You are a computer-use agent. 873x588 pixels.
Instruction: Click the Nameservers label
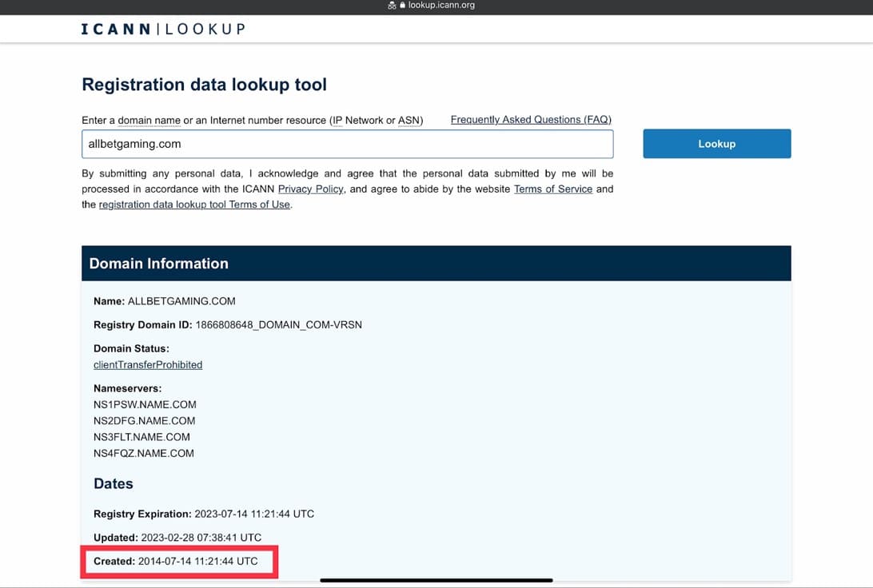(x=127, y=388)
